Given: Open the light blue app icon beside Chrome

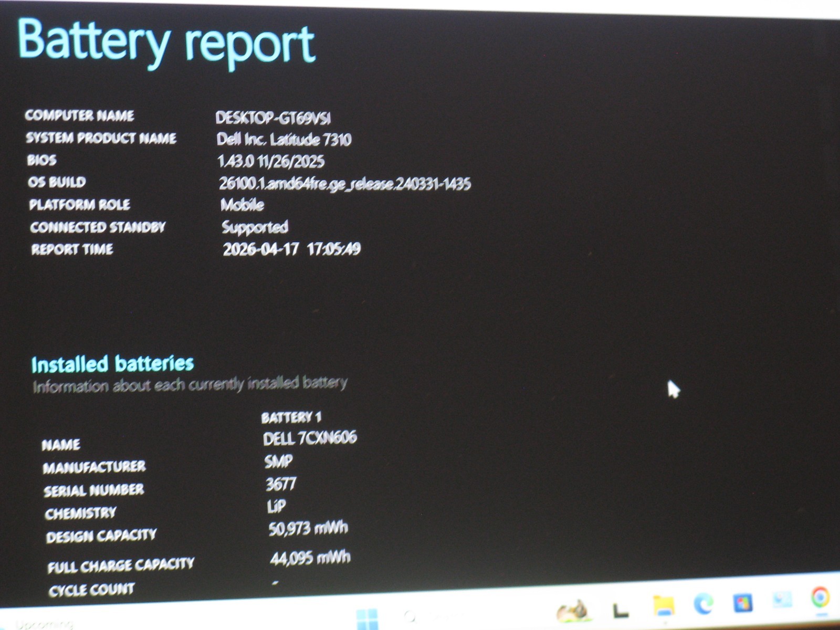Looking at the screenshot, I should 782,600.
